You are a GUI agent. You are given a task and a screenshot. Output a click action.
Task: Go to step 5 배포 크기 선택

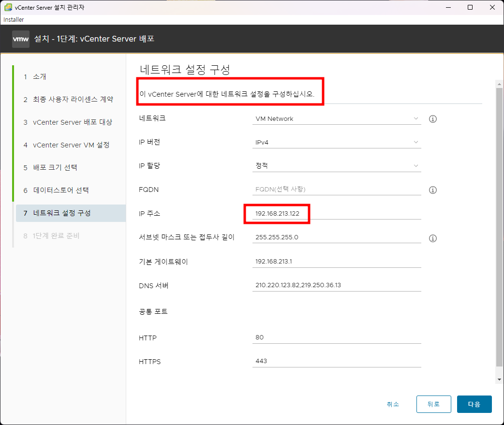point(50,168)
